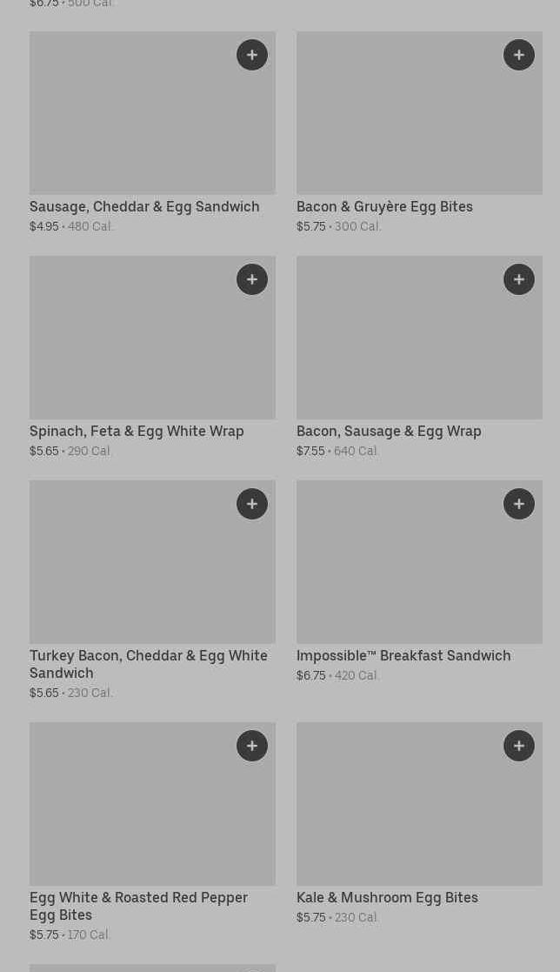Add Bacon & Gruyère Egg Bites using plus icon
560x972 pixels.
[x=519, y=55]
